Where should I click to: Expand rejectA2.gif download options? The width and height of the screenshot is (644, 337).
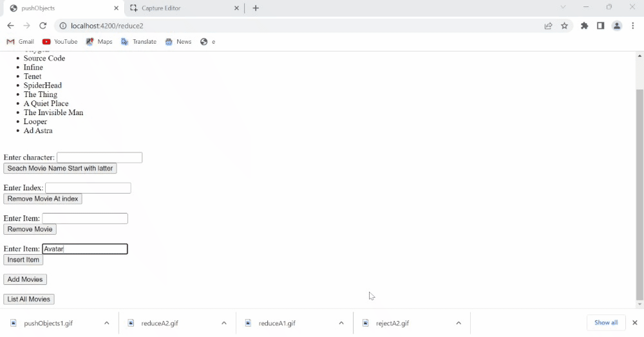pyautogui.click(x=459, y=323)
